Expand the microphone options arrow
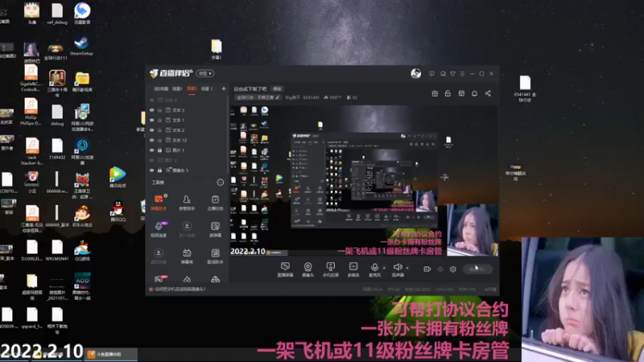 [x=384, y=268]
